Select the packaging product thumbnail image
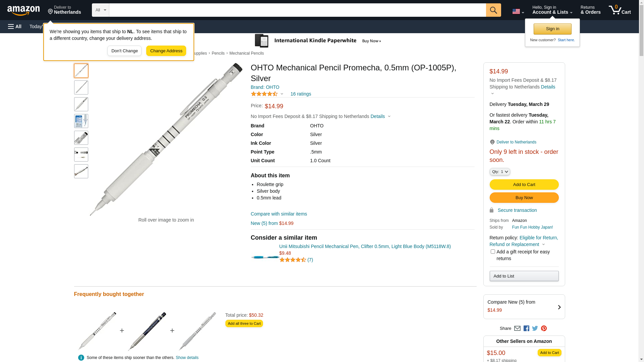 [x=81, y=121]
